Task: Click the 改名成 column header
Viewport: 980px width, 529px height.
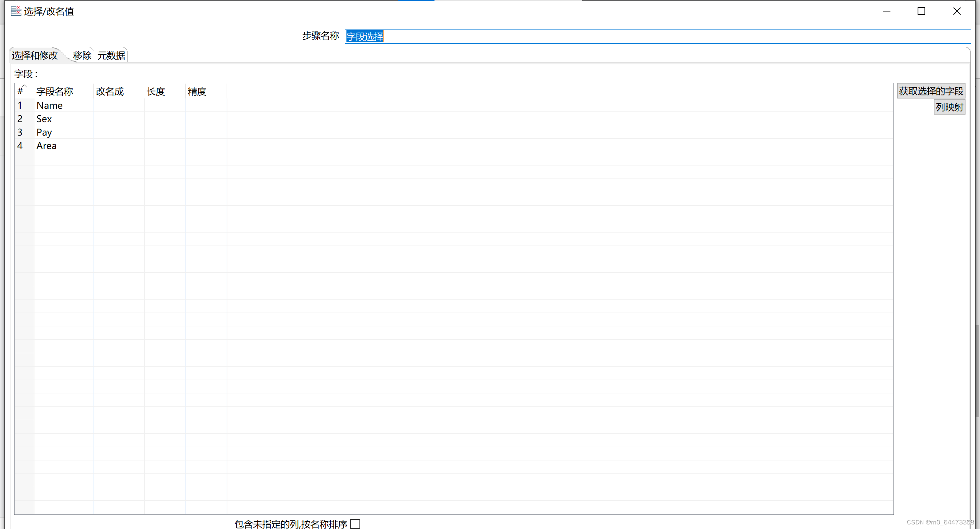Action: pyautogui.click(x=110, y=92)
